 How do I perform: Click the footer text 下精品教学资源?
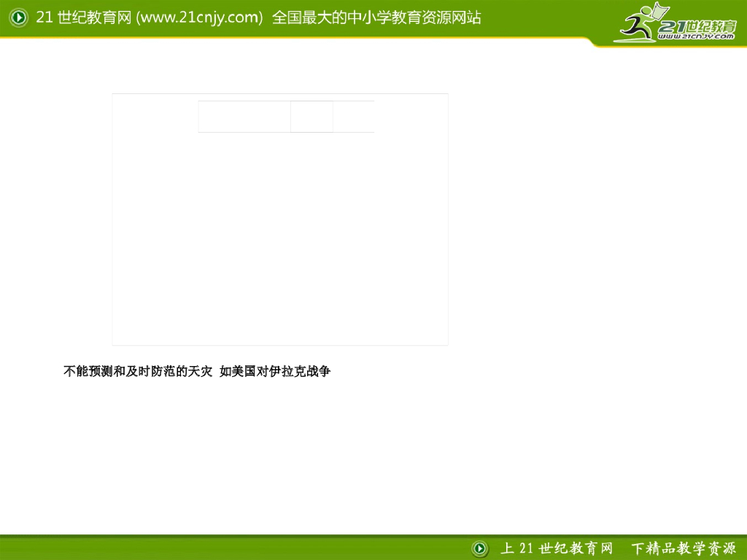(x=683, y=548)
